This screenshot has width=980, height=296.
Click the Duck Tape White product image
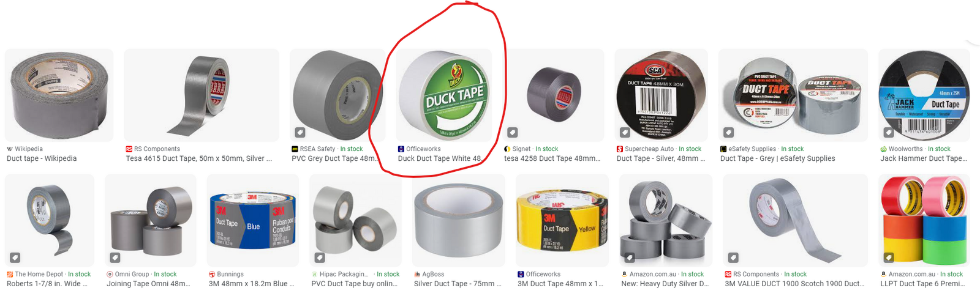443,95
